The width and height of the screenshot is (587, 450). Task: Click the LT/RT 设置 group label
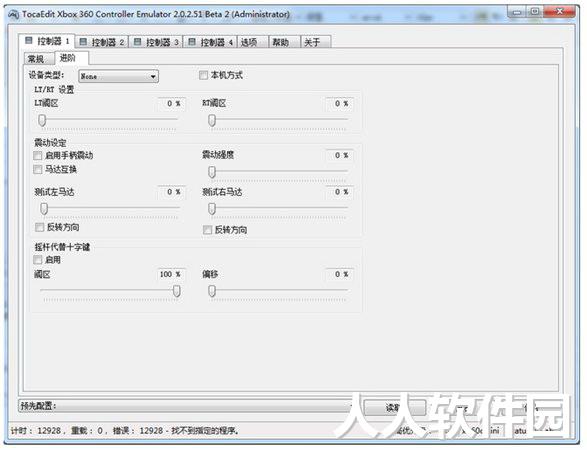tap(54, 89)
